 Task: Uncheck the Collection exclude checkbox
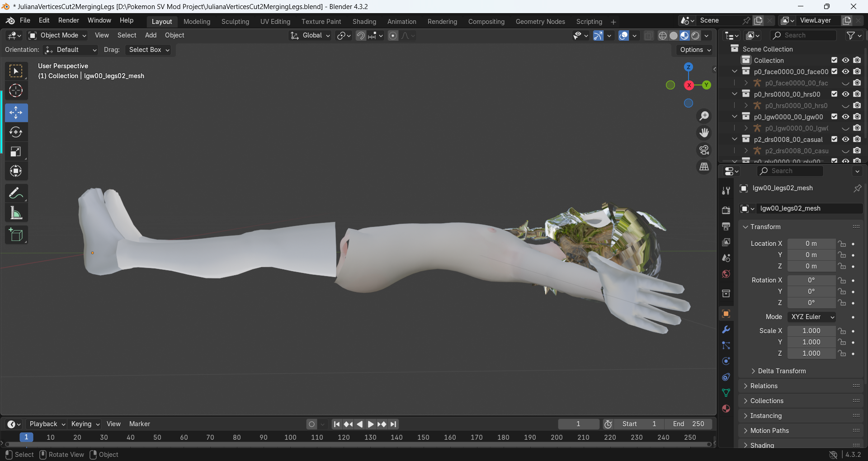tap(835, 60)
